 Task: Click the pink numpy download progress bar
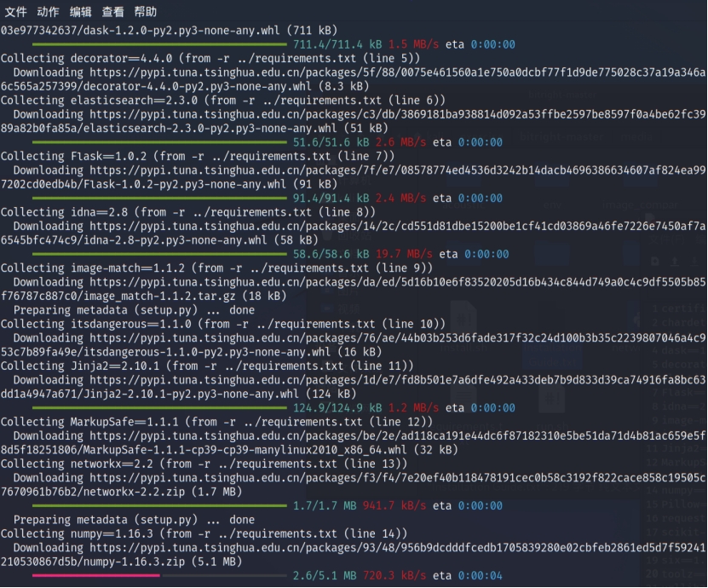tap(95, 576)
